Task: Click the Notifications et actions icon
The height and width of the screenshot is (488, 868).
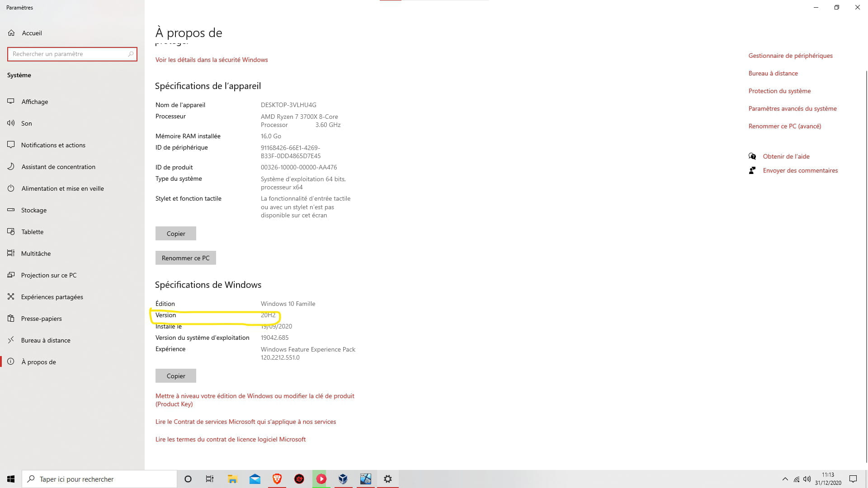Action: [11, 145]
